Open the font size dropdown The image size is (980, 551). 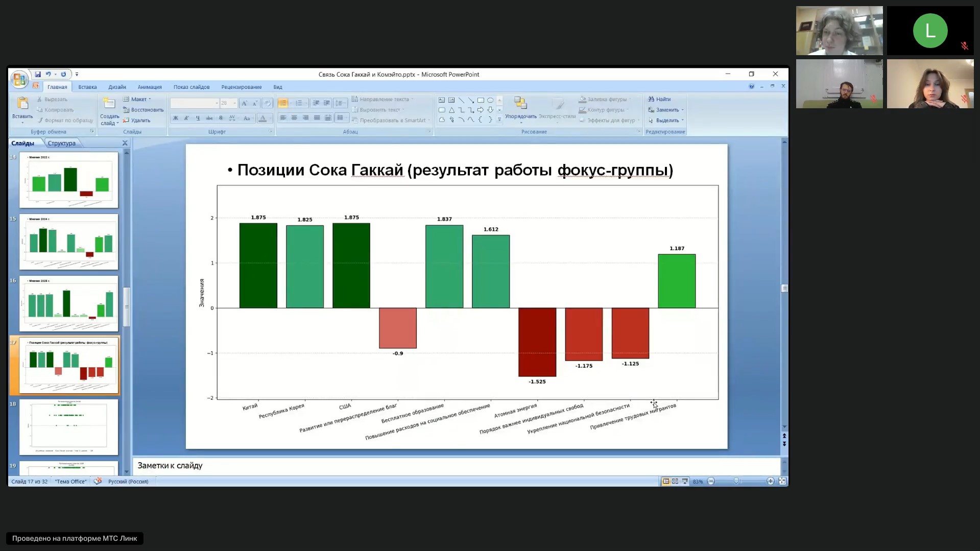point(234,103)
